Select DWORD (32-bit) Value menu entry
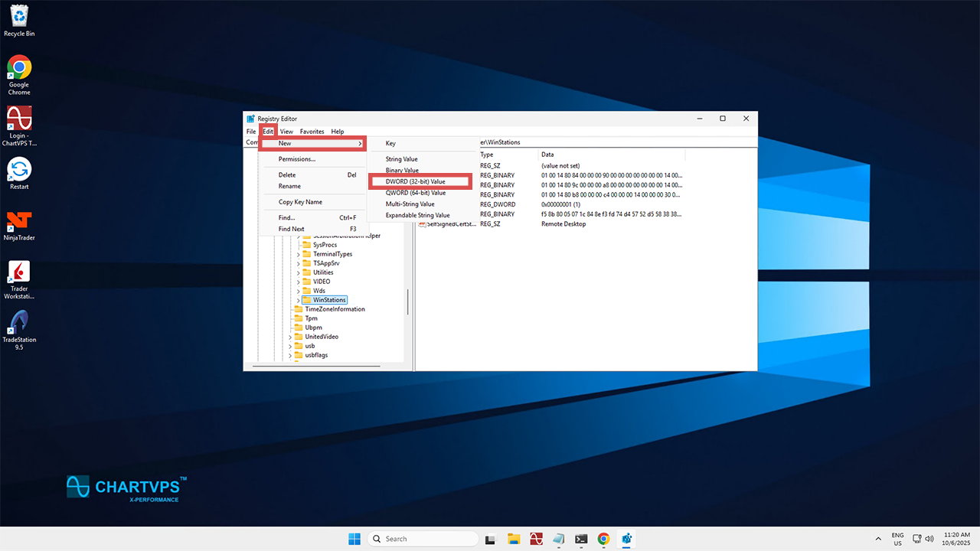The width and height of the screenshot is (980, 551). pyautogui.click(x=418, y=181)
